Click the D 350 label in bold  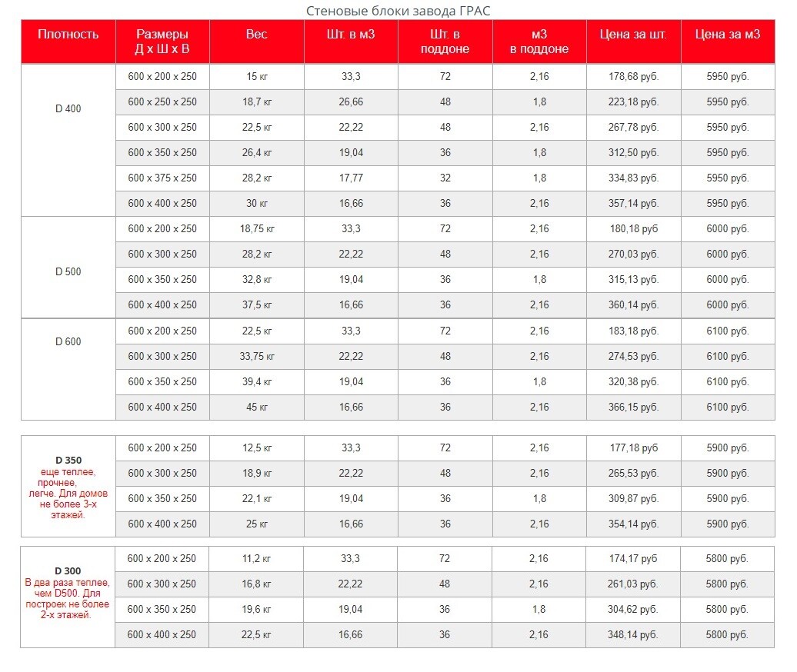(x=68, y=460)
